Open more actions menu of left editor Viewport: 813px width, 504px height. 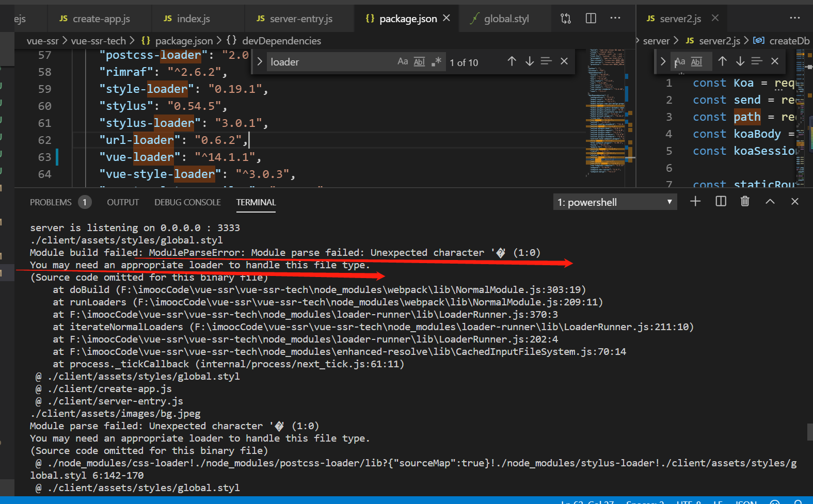(x=615, y=18)
